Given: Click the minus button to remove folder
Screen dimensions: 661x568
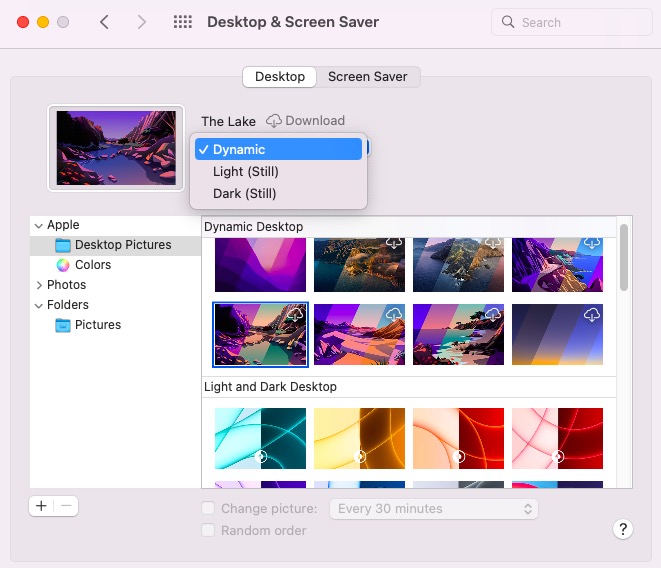Looking at the screenshot, I should pos(66,506).
